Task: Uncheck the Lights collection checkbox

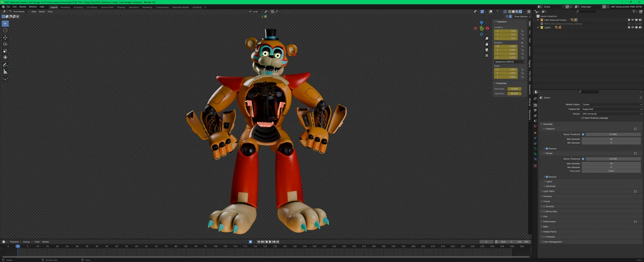Action: pos(629,27)
